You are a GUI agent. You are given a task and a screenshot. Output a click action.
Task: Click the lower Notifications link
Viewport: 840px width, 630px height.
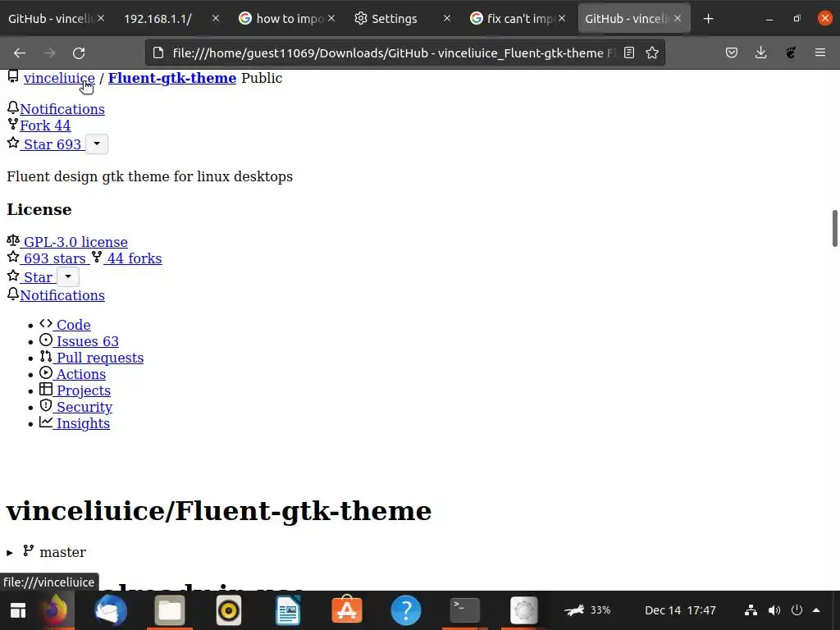tap(62, 295)
